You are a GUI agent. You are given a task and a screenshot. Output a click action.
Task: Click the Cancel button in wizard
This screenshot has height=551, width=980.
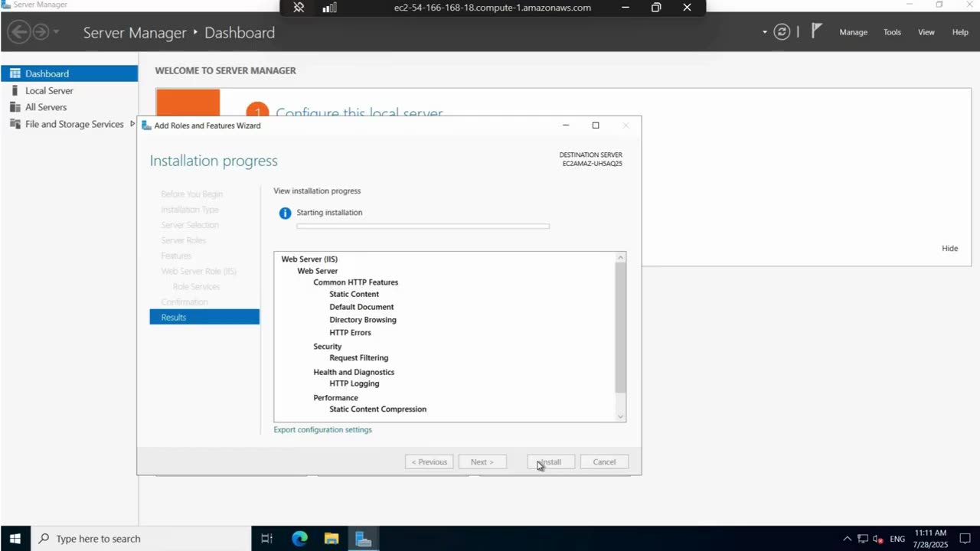point(604,461)
